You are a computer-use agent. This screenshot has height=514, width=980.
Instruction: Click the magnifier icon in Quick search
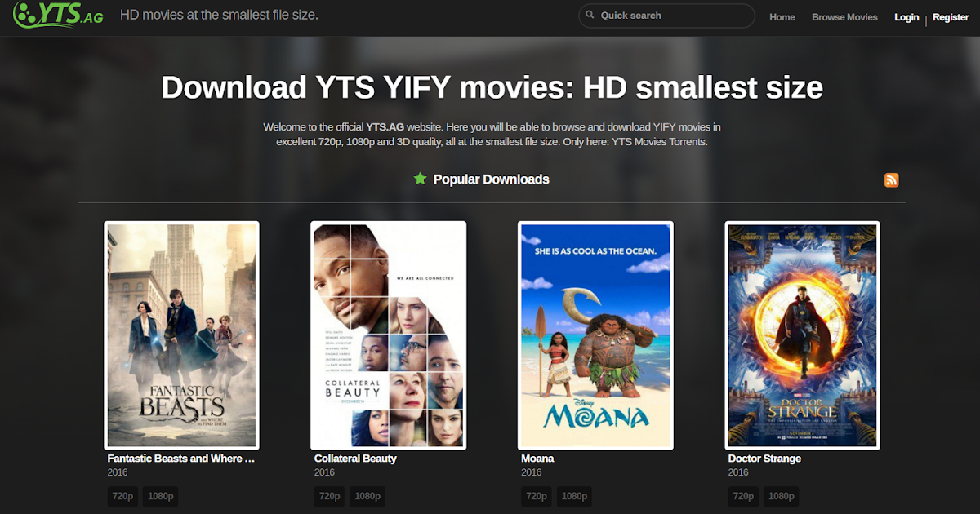point(590,16)
